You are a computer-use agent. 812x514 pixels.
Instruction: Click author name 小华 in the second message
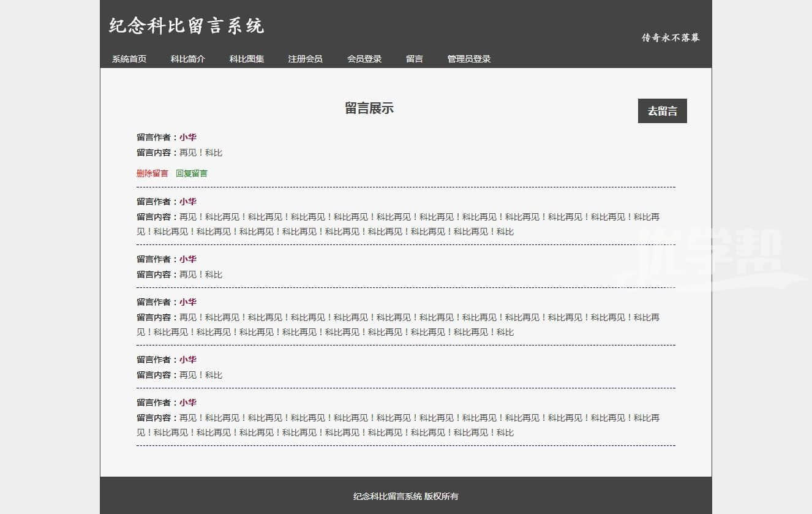[x=188, y=202]
